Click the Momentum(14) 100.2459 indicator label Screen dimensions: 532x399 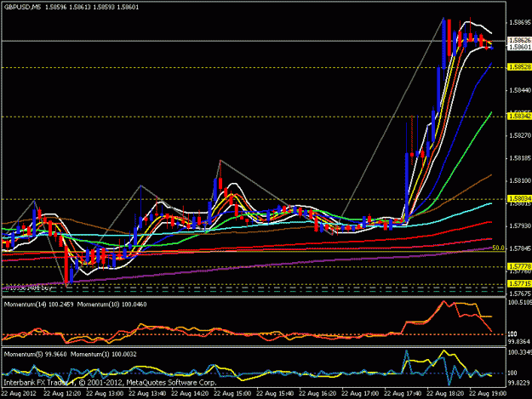pos(38,305)
